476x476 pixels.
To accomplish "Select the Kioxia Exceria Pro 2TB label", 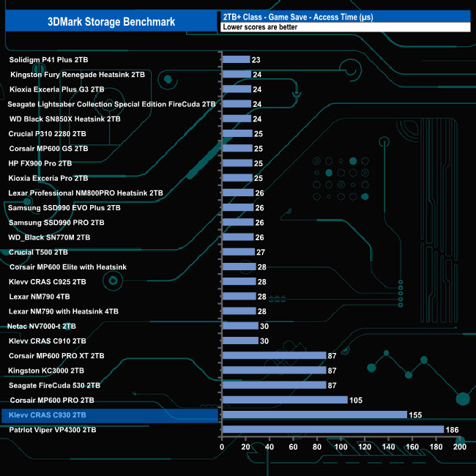I will [48, 178].
